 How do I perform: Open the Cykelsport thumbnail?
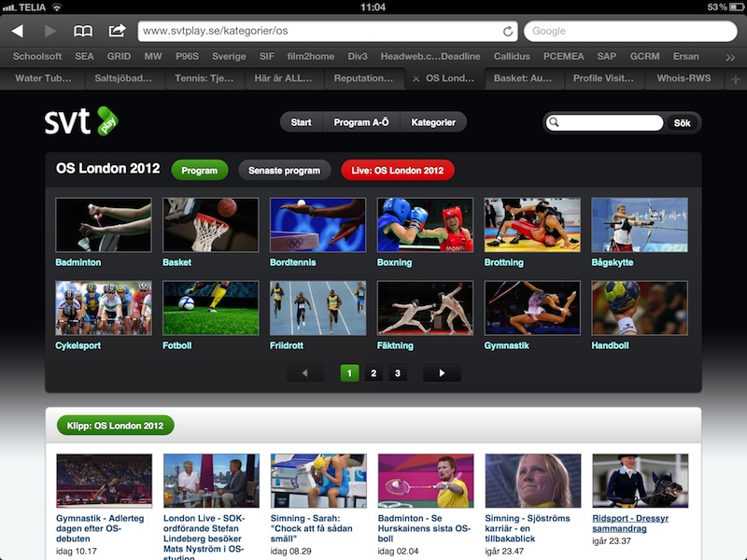[104, 308]
